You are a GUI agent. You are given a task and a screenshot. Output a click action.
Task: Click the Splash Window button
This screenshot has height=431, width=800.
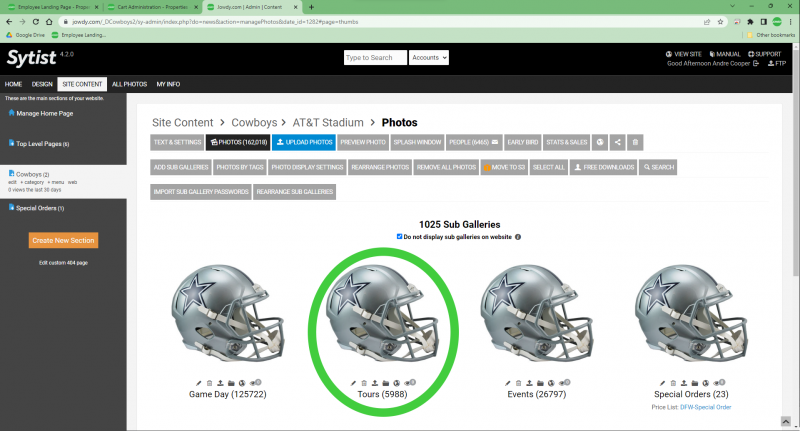tap(417, 142)
